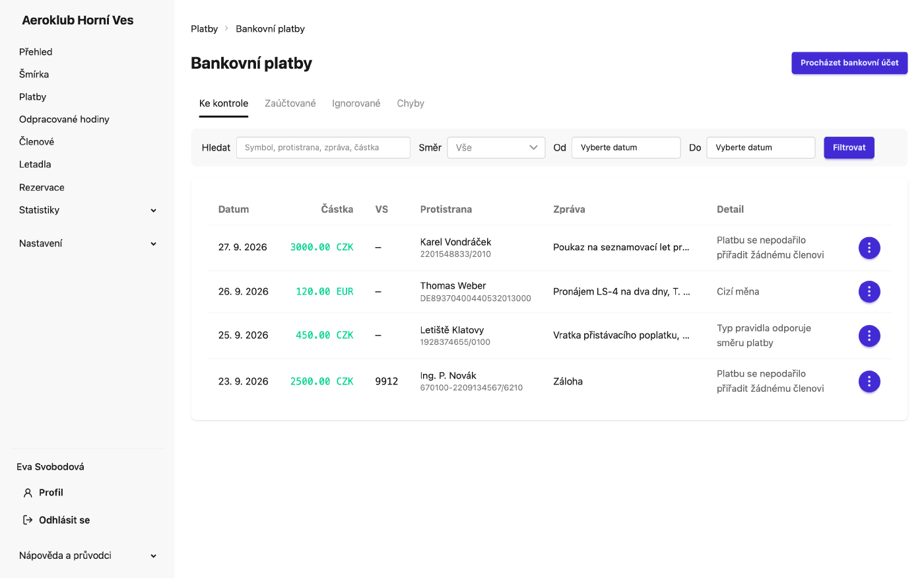The height and width of the screenshot is (578, 924).
Task: Click the Filtrovat button
Action: tap(849, 147)
